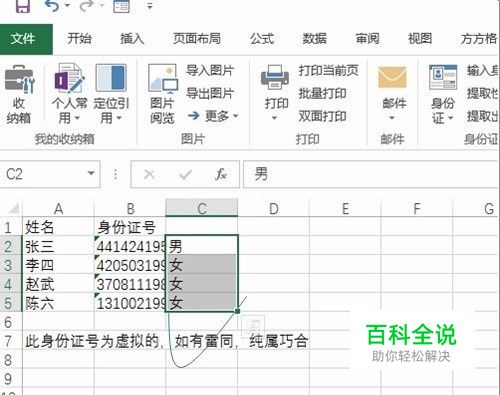Switch to the 插入 tab
500x395 pixels.
132,39
